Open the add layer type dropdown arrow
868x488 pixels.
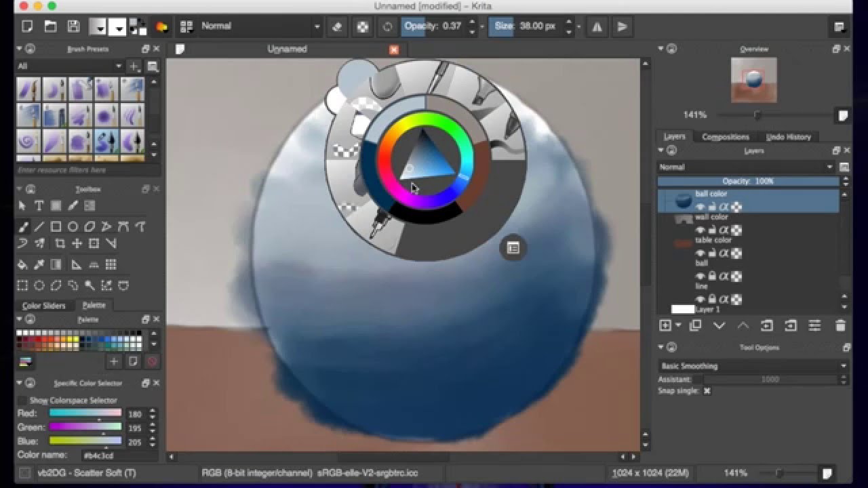(678, 326)
